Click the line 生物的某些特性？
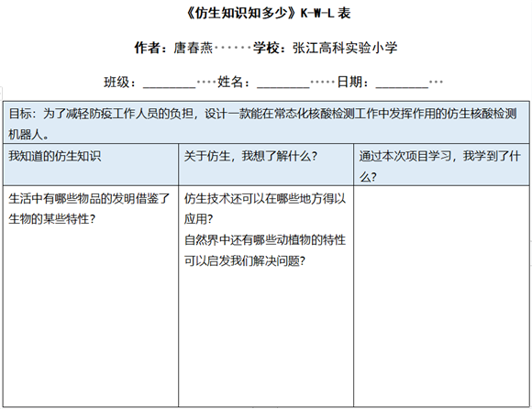The height and width of the screenshot is (409, 532). click(52, 219)
